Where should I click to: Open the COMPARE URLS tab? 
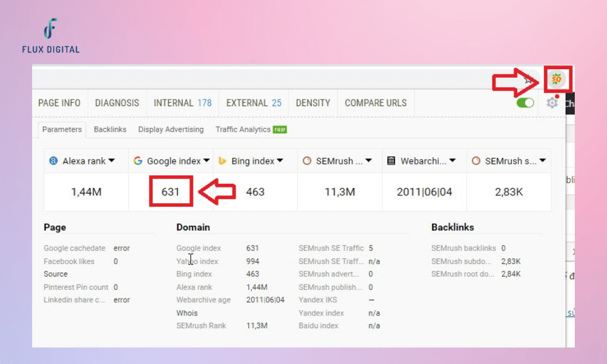click(x=376, y=103)
